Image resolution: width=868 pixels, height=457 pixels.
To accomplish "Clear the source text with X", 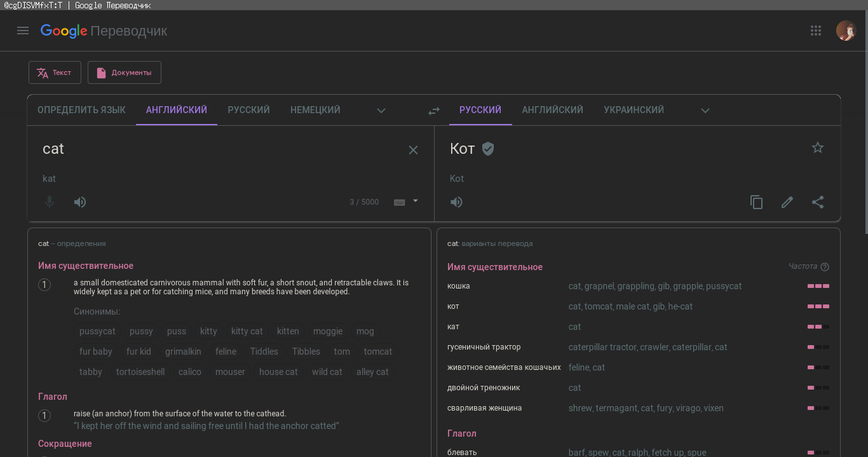I will point(413,150).
